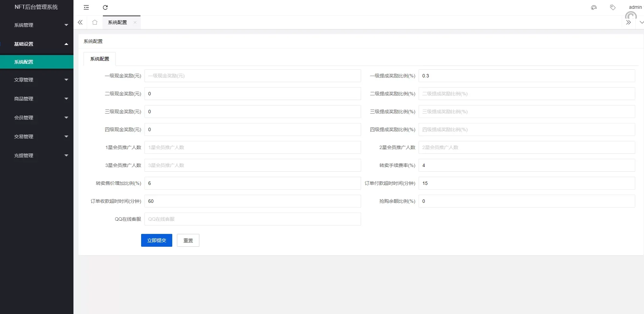Viewport: 644px width, 314px height.
Task: Focus the 一级现金奖励(元) input field
Action: click(x=252, y=76)
